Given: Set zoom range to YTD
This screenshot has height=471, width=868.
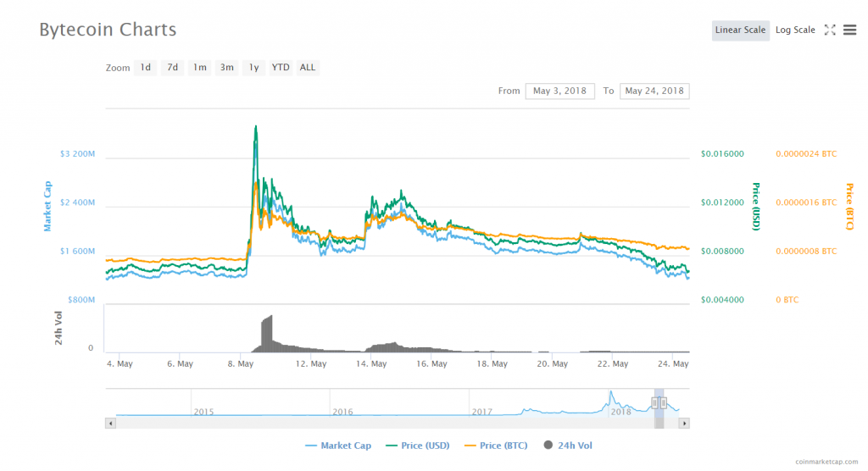Looking at the screenshot, I should [x=281, y=68].
